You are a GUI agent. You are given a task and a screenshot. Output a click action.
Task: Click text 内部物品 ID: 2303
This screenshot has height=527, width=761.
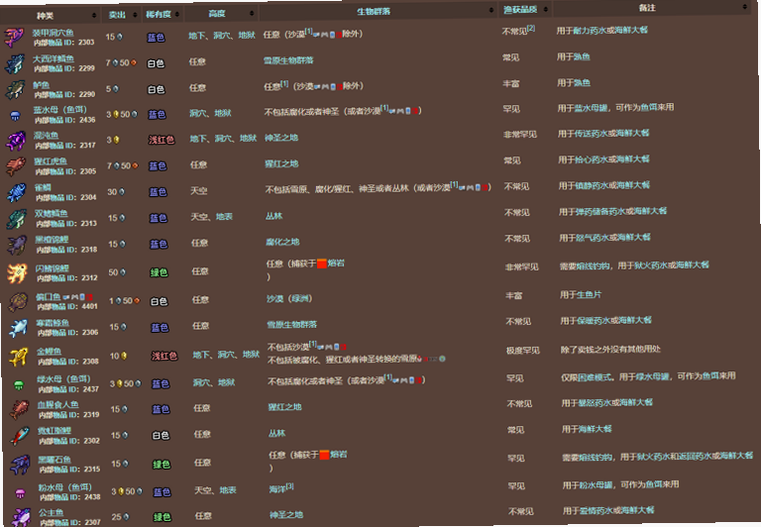(64, 42)
